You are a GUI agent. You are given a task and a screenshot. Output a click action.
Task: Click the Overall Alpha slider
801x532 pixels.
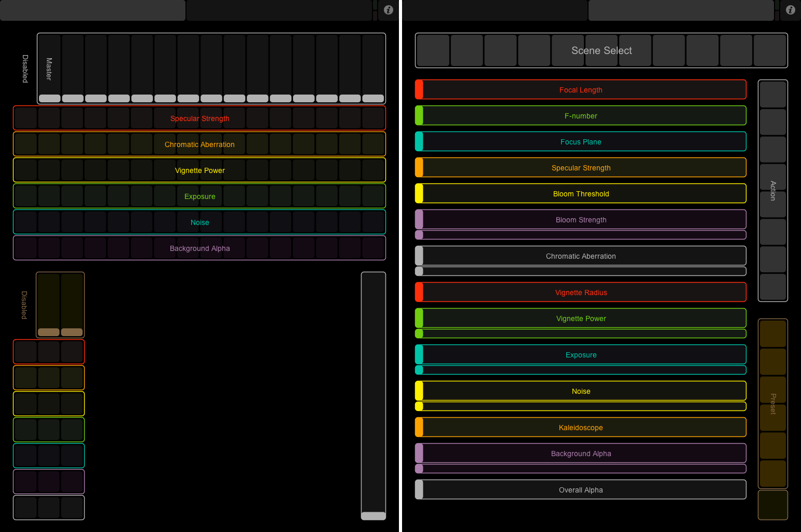pyautogui.click(x=581, y=490)
